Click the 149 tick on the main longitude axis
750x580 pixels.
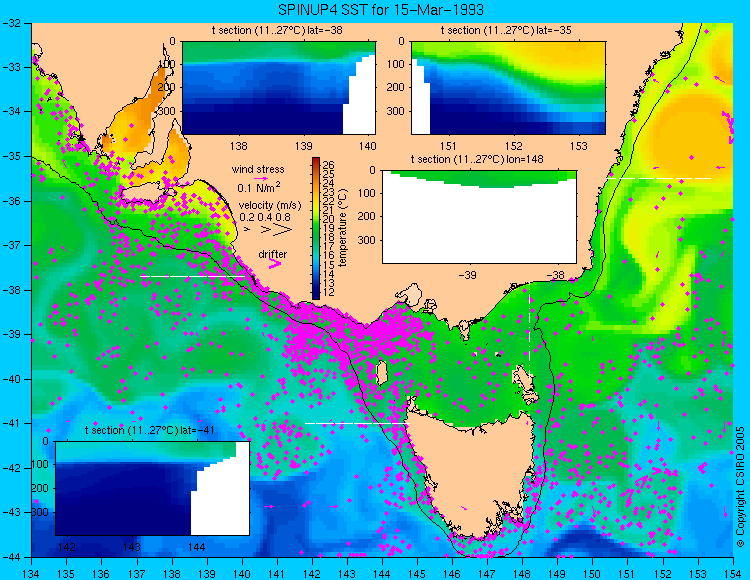(557, 574)
